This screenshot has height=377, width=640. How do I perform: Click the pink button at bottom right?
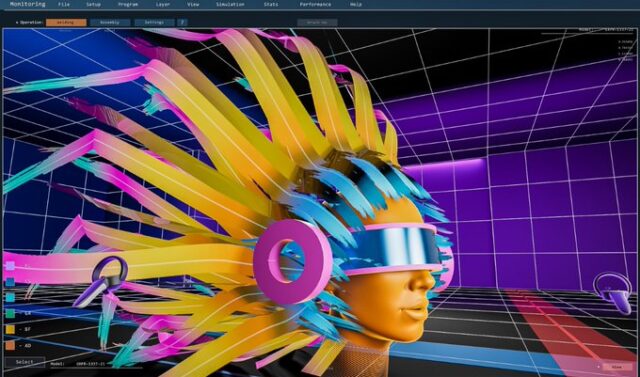click(x=618, y=367)
